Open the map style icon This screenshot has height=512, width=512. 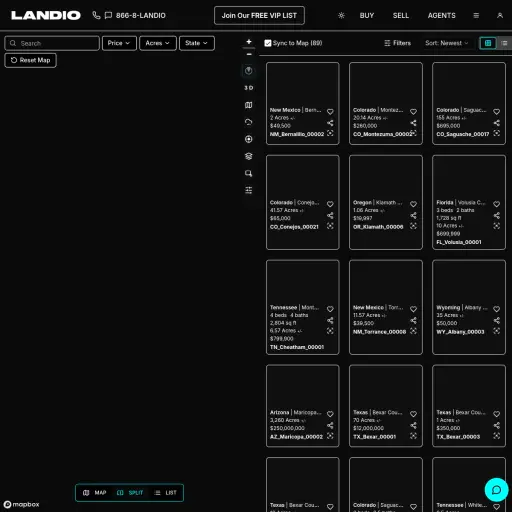click(249, 105)
